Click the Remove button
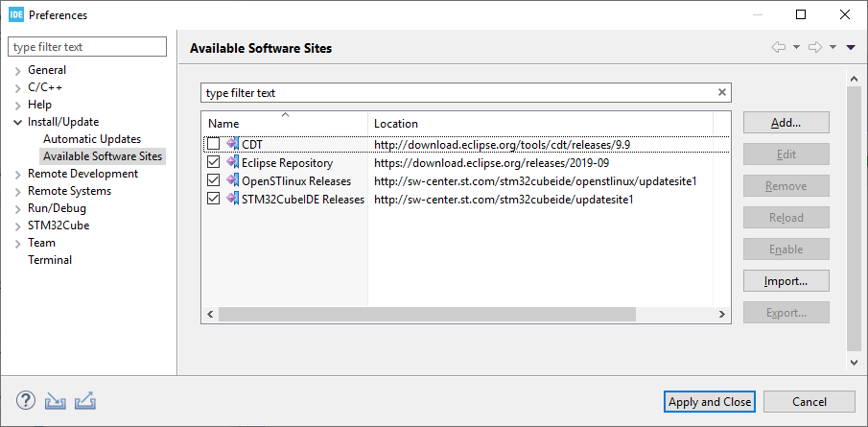Screen dimensions: 868x427 [x=786, y=186]
